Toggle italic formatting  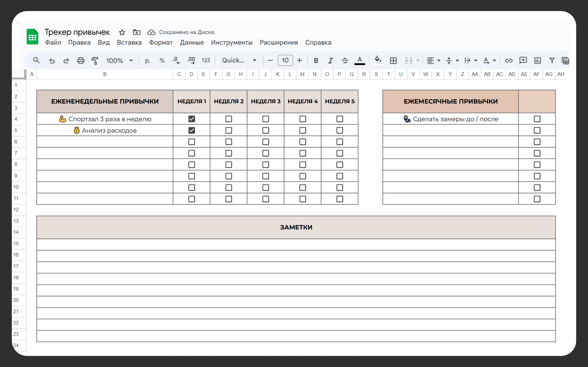coord(330,60)
